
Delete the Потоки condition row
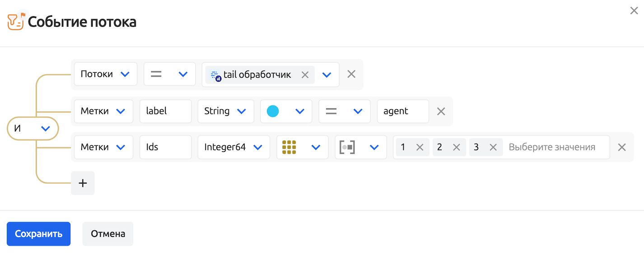(351, 74)
